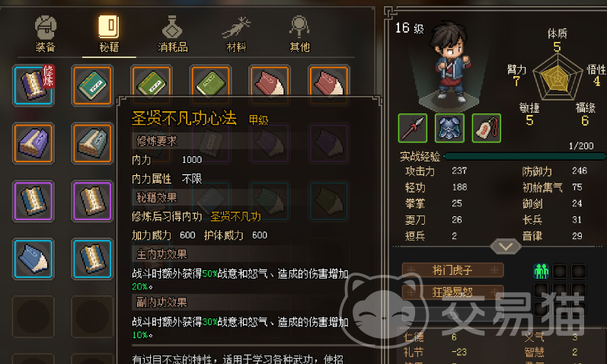The width and height of the screenshot is (607, 364).
Task: Click the 实战经验 experience progress bar
Action: point(525,156)
